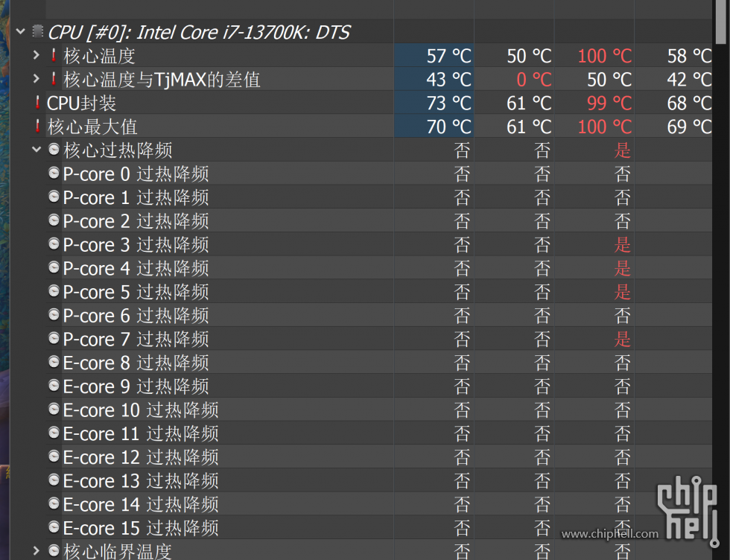The width and height of the screenshot is (730, 560).
Task: Click the status icon for P-core 4 过热降频
Action: click(x=54, y=267)
